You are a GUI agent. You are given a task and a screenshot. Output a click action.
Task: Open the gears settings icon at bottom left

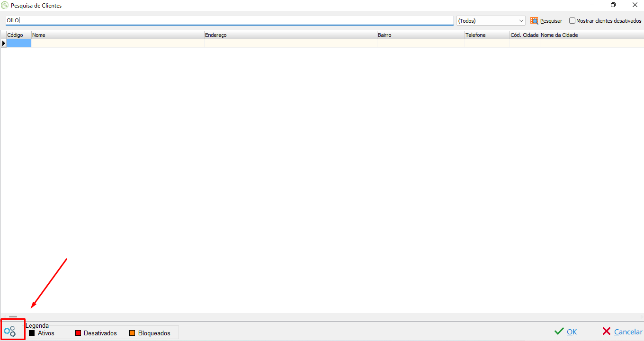click(10, 331)
